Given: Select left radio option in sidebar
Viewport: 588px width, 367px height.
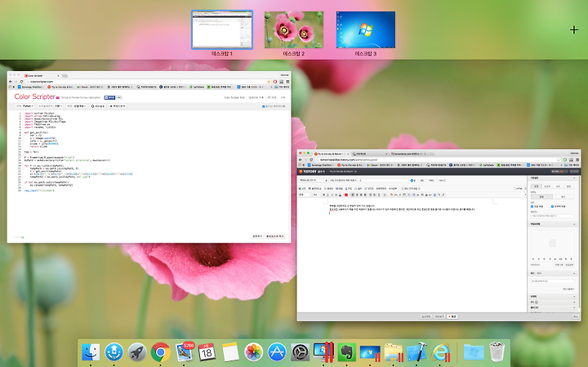Looking at the screenshot, I should (532, 207).
